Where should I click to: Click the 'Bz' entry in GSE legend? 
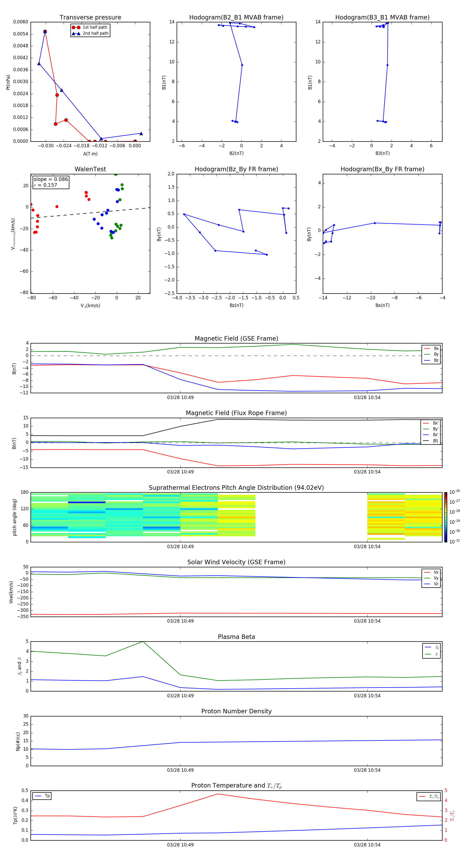coord(431,360)
